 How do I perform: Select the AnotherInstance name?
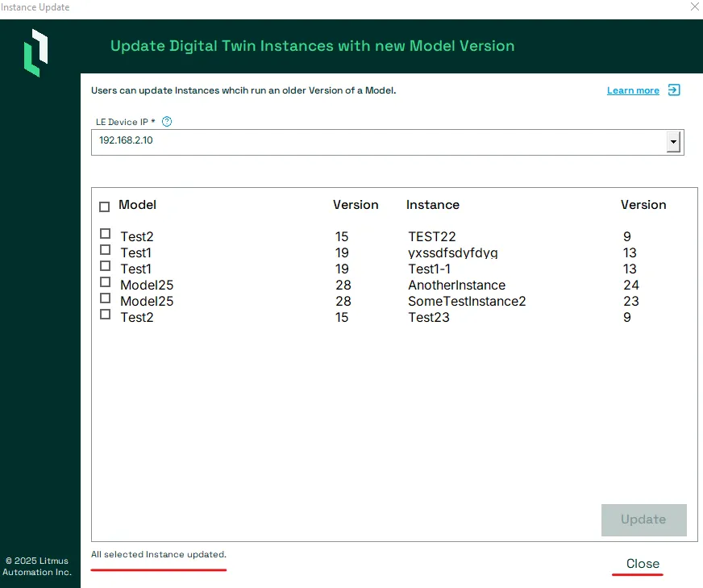click(x=456, y=285)
